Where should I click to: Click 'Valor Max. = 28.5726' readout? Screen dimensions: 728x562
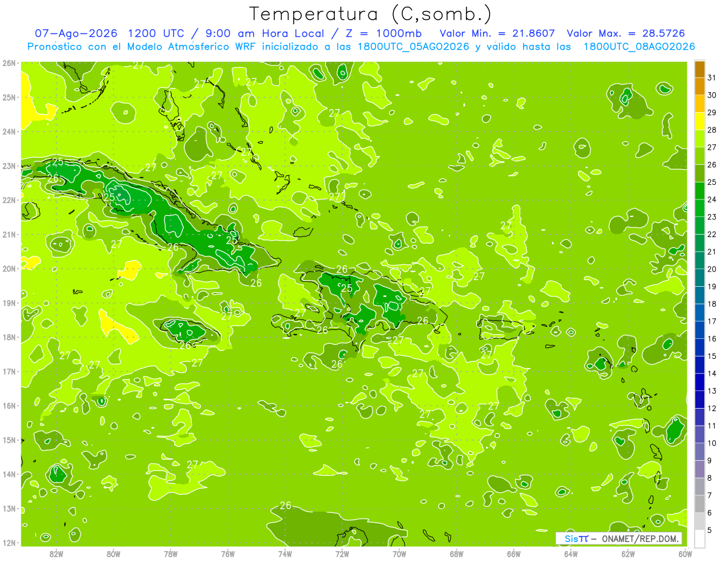625,33
